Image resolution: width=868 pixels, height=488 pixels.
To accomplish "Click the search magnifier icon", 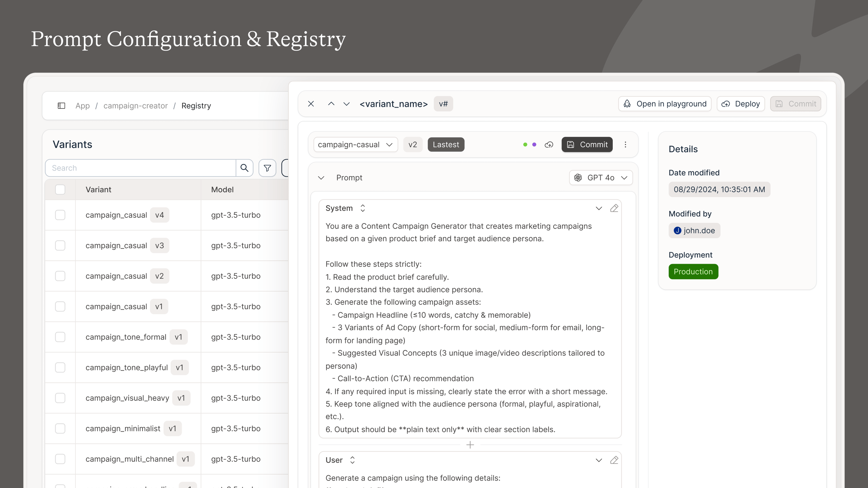I will tap(244, 168).
